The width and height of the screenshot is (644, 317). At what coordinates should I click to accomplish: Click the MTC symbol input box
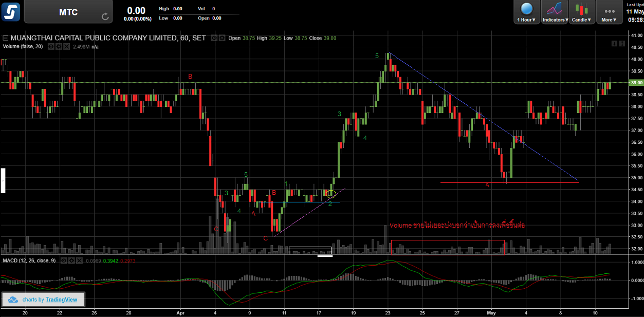click(x=68, y=12)
